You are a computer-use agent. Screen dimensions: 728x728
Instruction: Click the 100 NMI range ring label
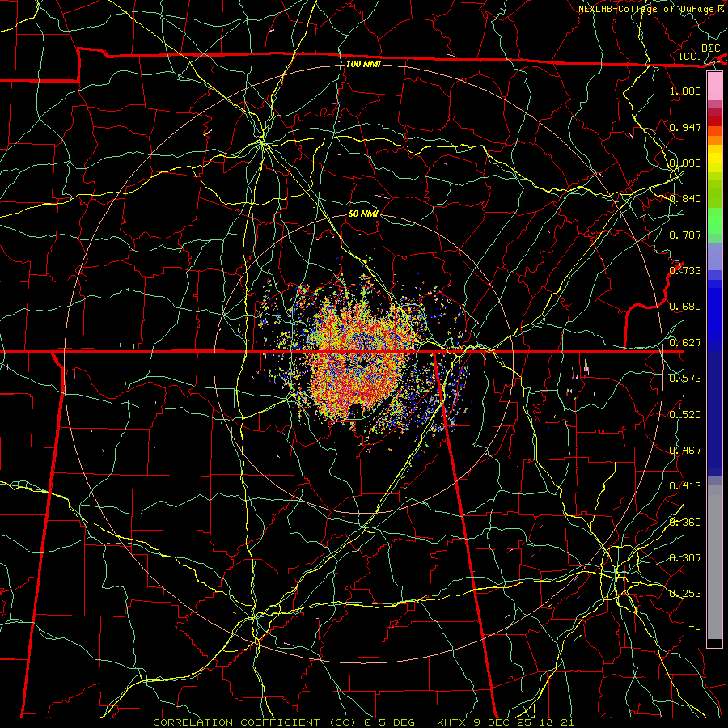click(363, 64)
